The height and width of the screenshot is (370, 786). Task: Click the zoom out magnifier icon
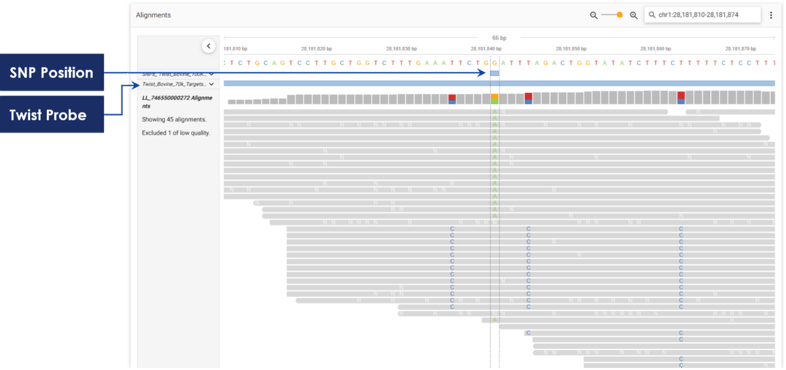click(594, 16)
